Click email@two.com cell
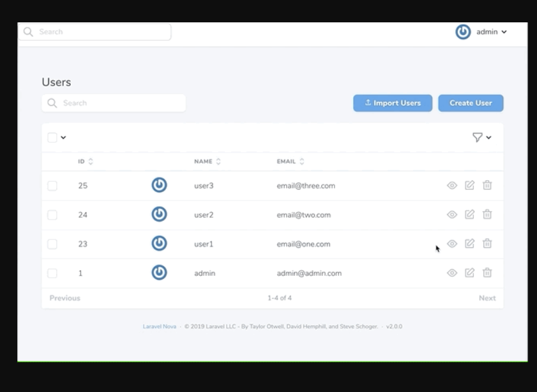The width and height of the screenshot is (537, 392). click(x=304, y=215)
